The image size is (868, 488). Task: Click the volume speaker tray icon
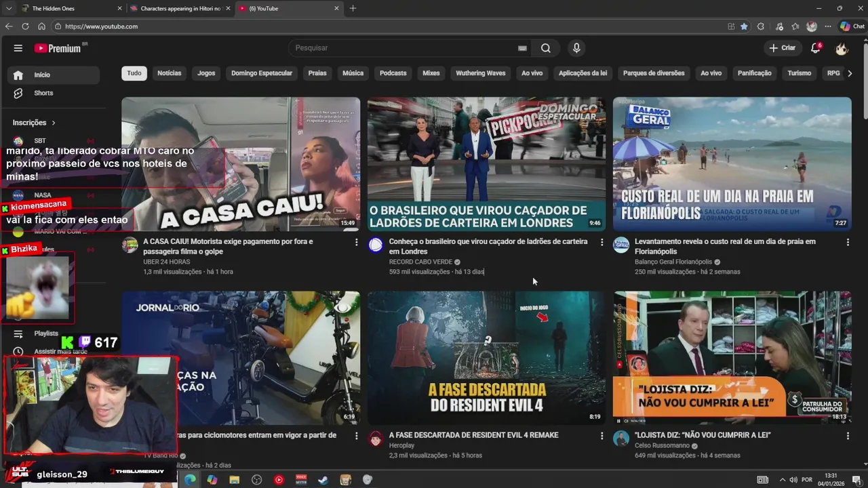(793, 480)
